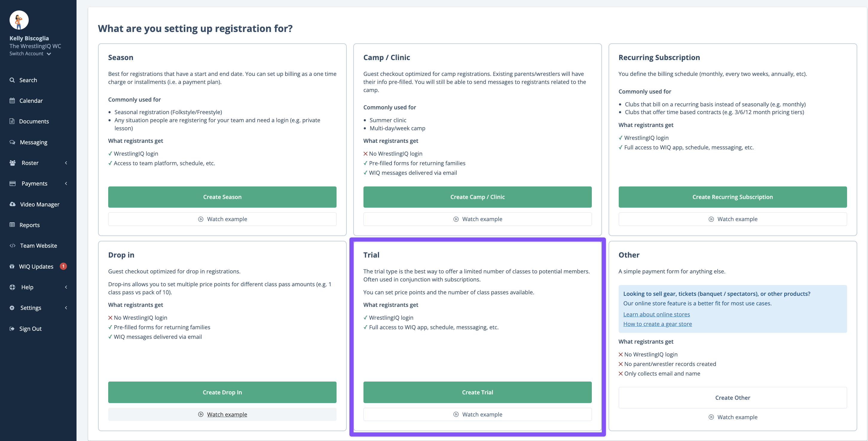Open the Switch Account dropdown
Screen dimensions: 868x441
click(30, 53)
